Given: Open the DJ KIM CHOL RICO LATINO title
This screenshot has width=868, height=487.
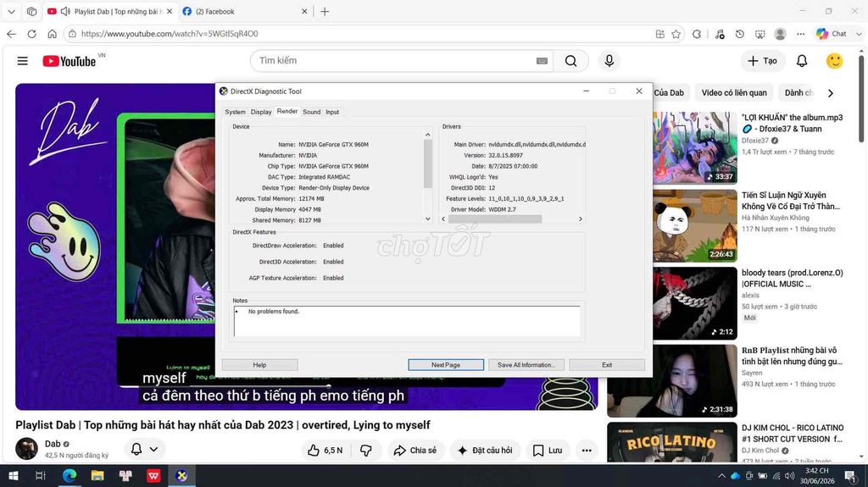Looking at the screenshot, I should click(793, 434).
